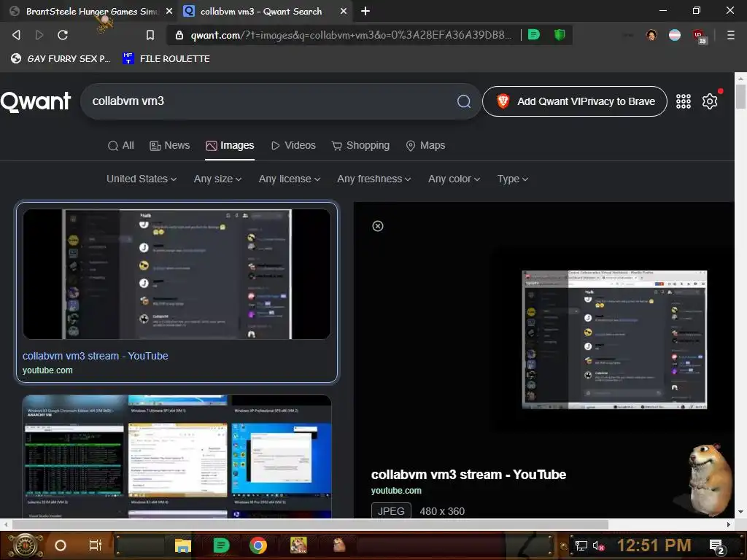Close the BrantSteele Hunger Games tab
747x560 pixels.
tap(169, 11)
